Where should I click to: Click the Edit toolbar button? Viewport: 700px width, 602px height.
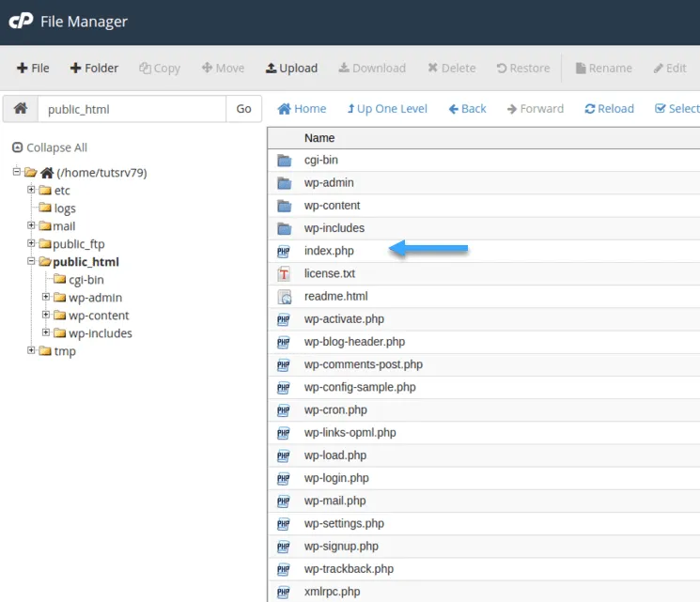click(x=670, y=68)
